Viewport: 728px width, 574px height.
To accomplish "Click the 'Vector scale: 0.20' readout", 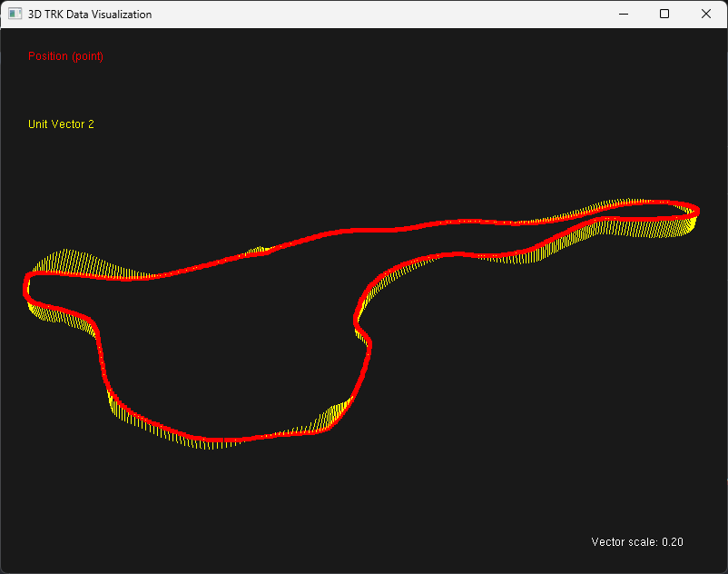I will click(637, 542).
